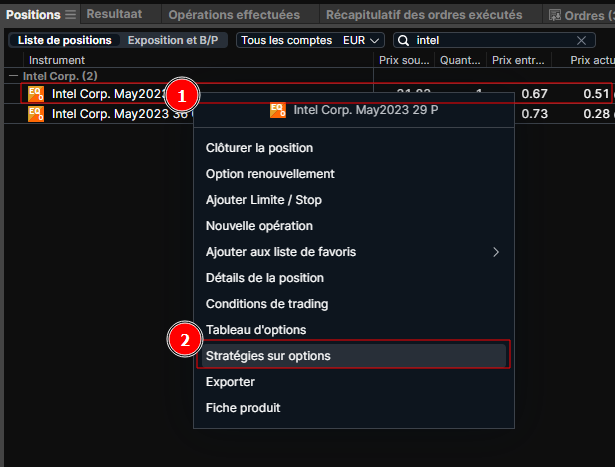This screenshot has height=467, width=615.
Task: Choose Option renouvellement
Action: (x=354, y=174)
